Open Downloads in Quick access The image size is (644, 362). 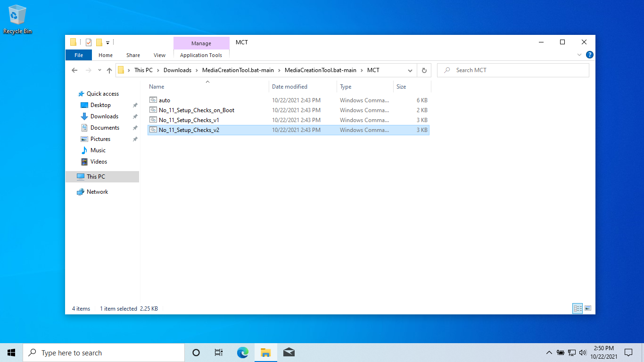tap(104, 116)
